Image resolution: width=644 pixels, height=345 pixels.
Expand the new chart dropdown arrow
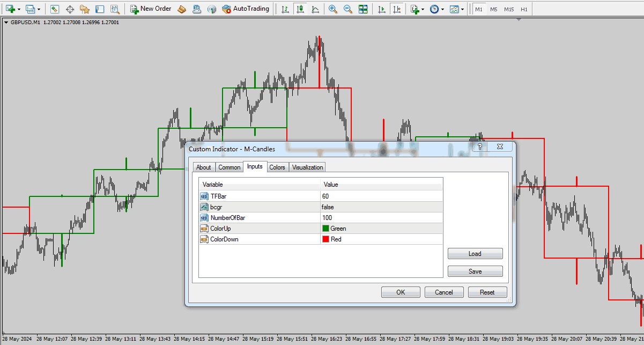[20, 9]
